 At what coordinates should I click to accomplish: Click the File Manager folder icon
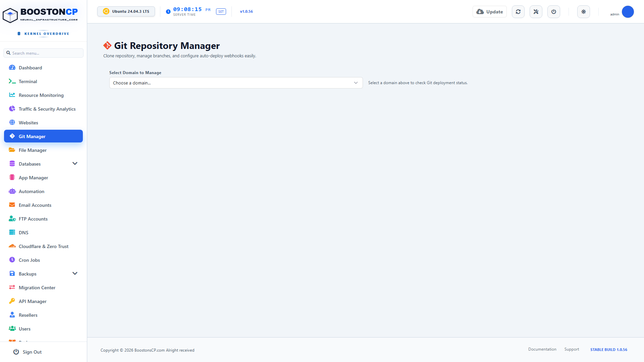(x=12, y=150)
